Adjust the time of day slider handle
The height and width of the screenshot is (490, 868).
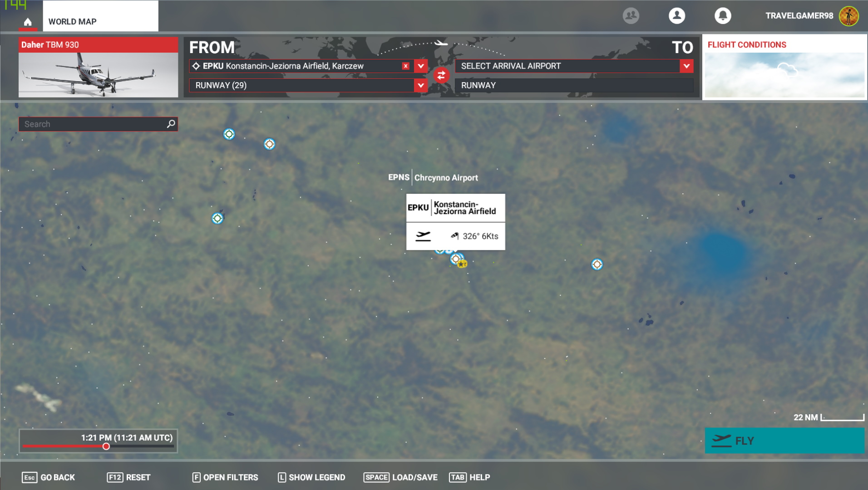coord(106,446)
